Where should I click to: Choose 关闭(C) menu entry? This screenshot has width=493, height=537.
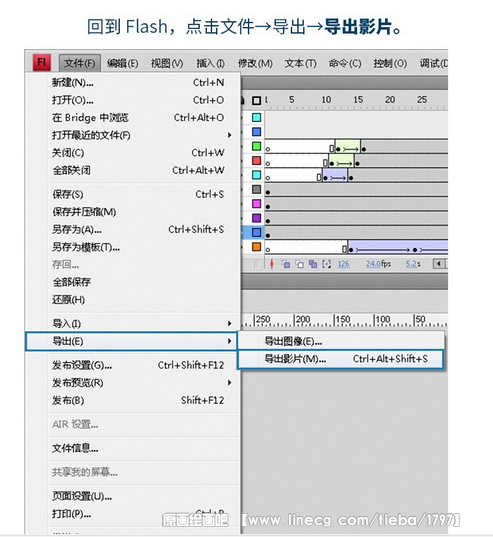(132, 153)
